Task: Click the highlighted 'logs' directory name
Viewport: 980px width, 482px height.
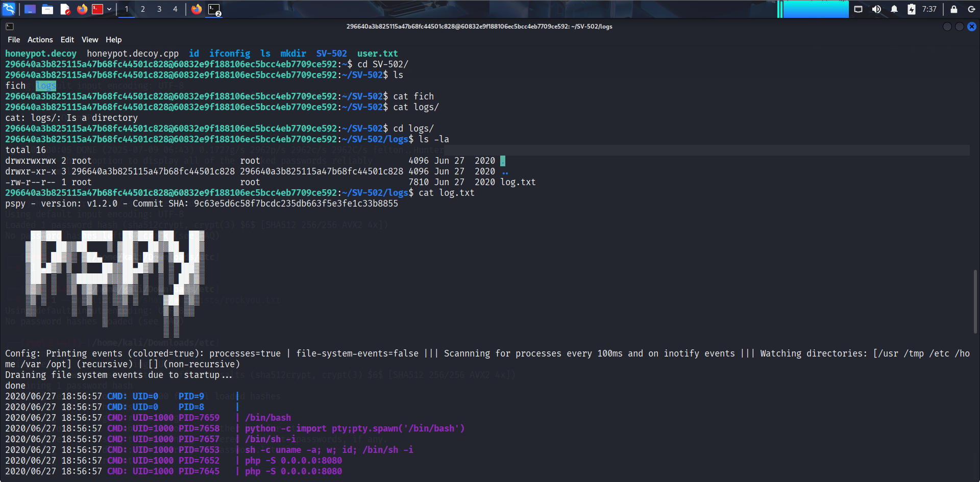Action: 46,86
